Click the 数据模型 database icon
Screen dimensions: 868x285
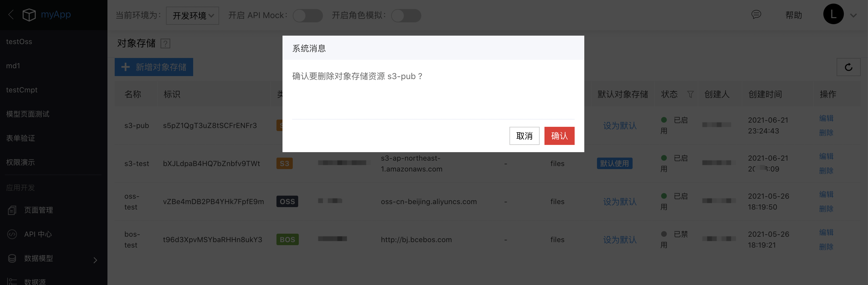click(12, 258)
